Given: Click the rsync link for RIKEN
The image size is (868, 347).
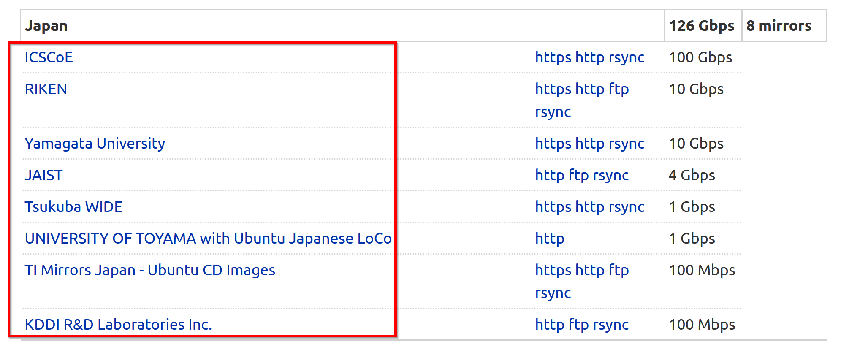Looking at the screenshot, I should (553, 112).
